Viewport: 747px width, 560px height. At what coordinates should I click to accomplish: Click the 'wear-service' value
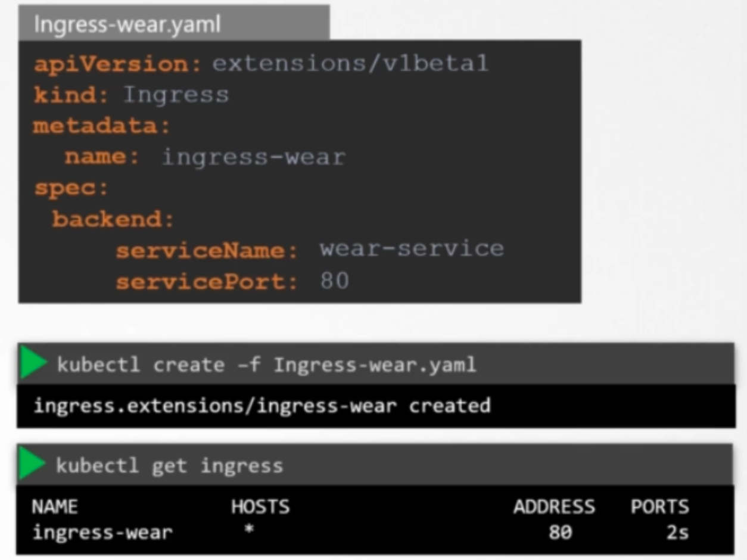click(412, 248)
